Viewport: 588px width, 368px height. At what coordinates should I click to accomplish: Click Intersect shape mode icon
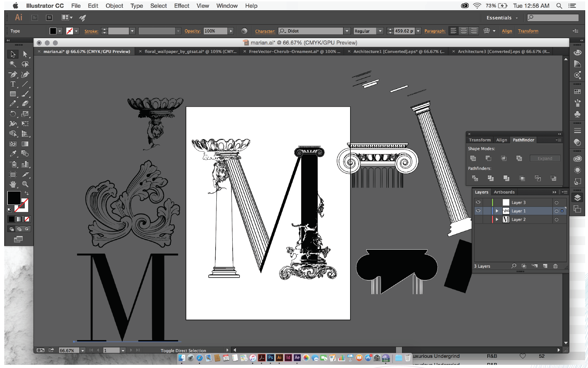pos(504,158)
